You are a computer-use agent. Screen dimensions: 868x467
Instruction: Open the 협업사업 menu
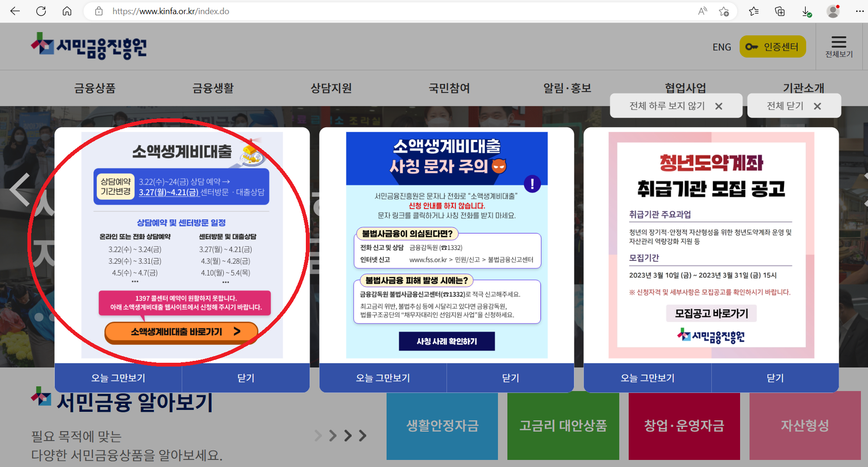click(685, 87)
